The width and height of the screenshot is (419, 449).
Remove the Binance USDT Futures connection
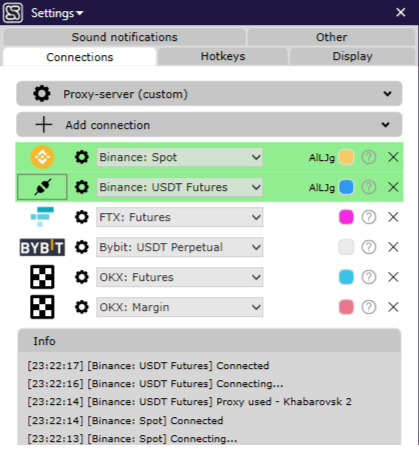click(x=393, y=187)
